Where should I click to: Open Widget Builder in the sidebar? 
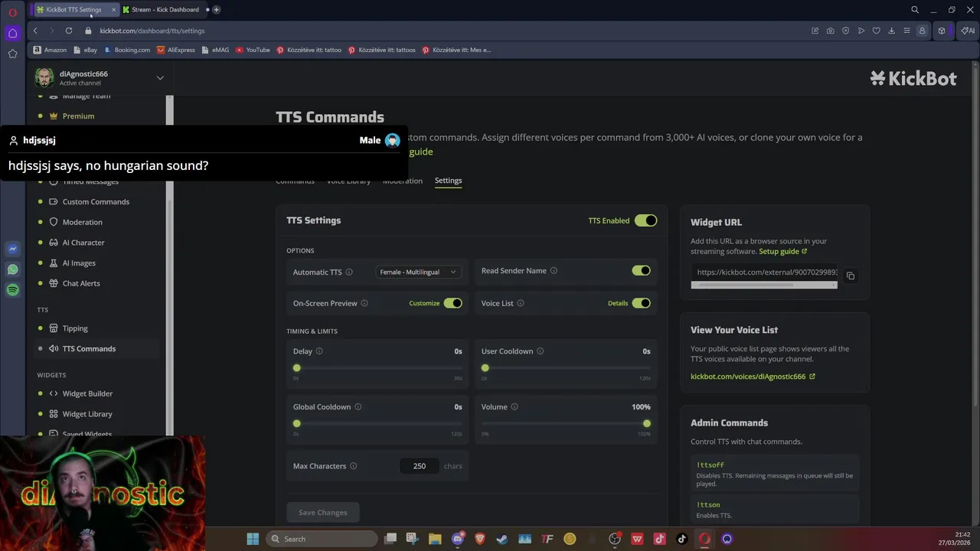87,393
